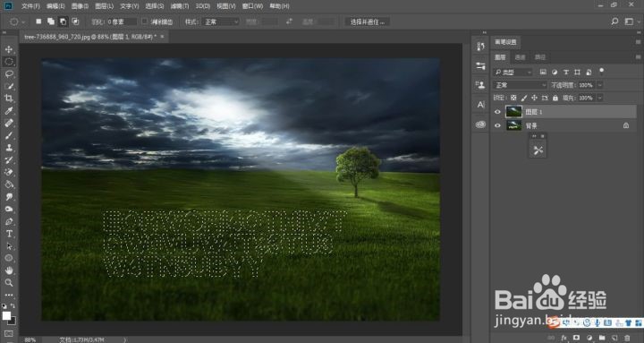The height and width of the screenshot is (343, 644).
Task: Select the Ellipse shape tool
Action: click(9, 258)
